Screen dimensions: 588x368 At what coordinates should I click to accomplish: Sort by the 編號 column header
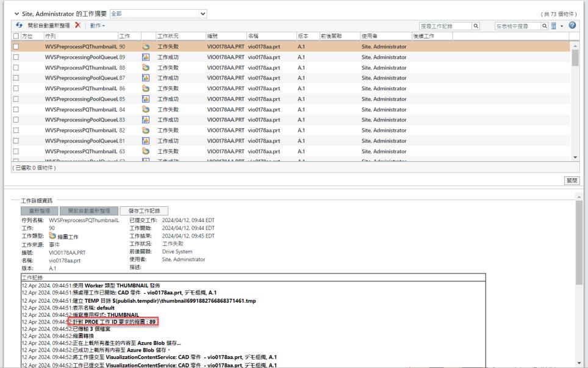coord(226,36)
